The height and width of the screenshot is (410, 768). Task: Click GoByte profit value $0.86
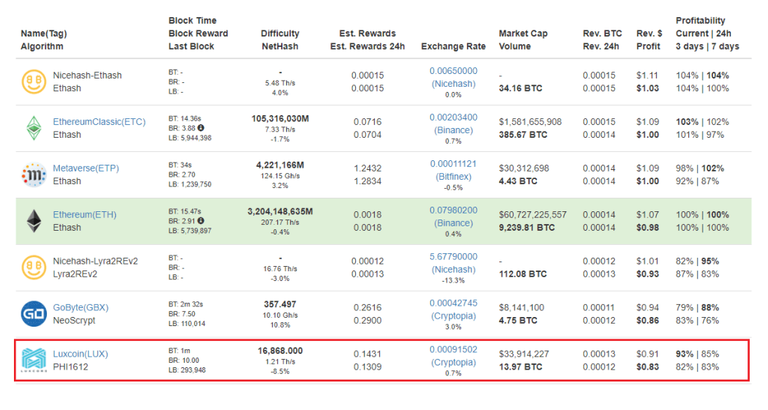(648, 321)
